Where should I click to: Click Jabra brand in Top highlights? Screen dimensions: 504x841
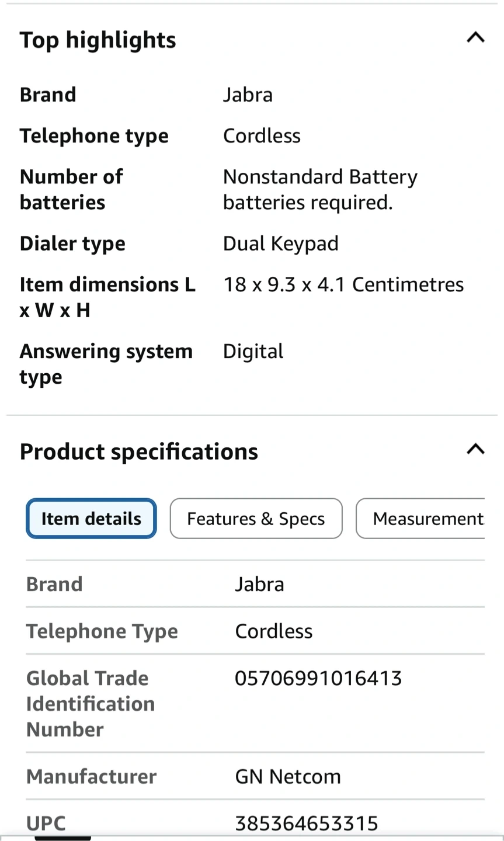pyautogui.click(x=248, y=95)
